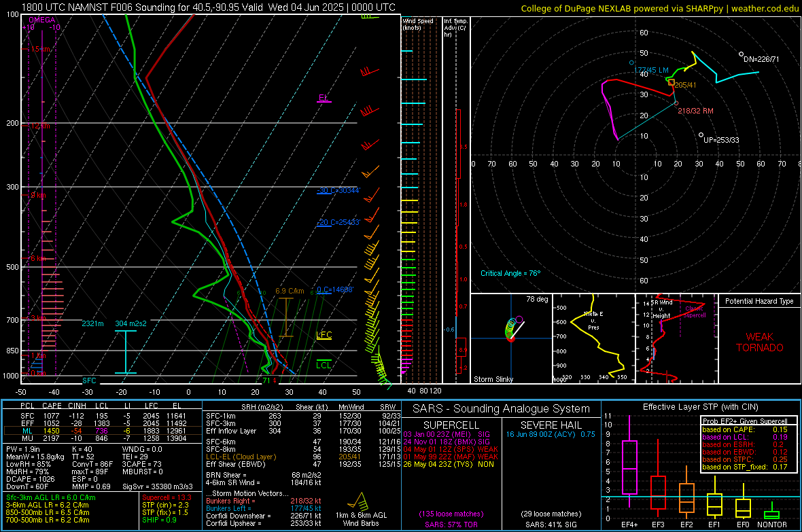The height and width of the screenshot is (532, 802).
Task: Click the 0 C=14608' height label
Action: 334,289
